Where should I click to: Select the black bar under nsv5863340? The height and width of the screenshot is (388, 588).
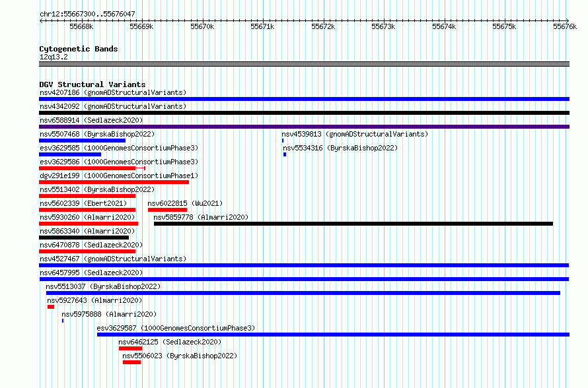[x=84, y=238]
